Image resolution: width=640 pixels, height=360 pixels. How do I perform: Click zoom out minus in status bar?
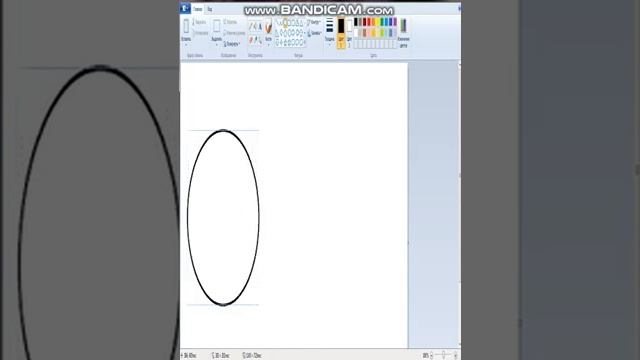(432, 356)
